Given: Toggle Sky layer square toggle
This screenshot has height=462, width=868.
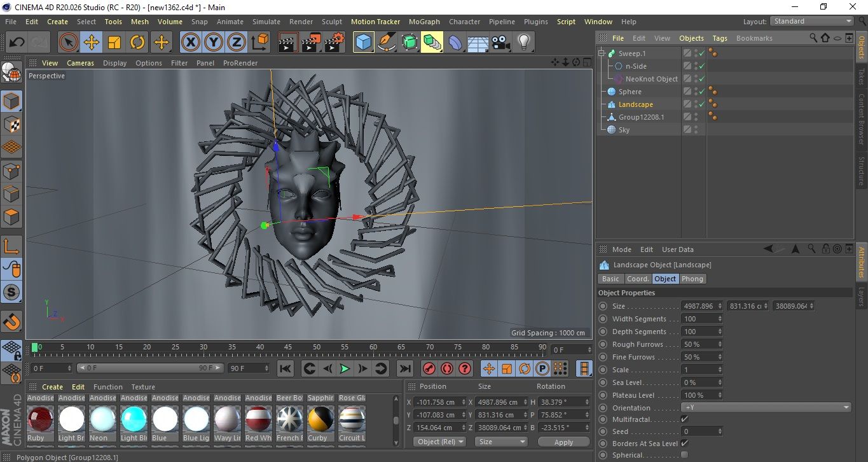Looking at the screenshot, I should (687, 130).
